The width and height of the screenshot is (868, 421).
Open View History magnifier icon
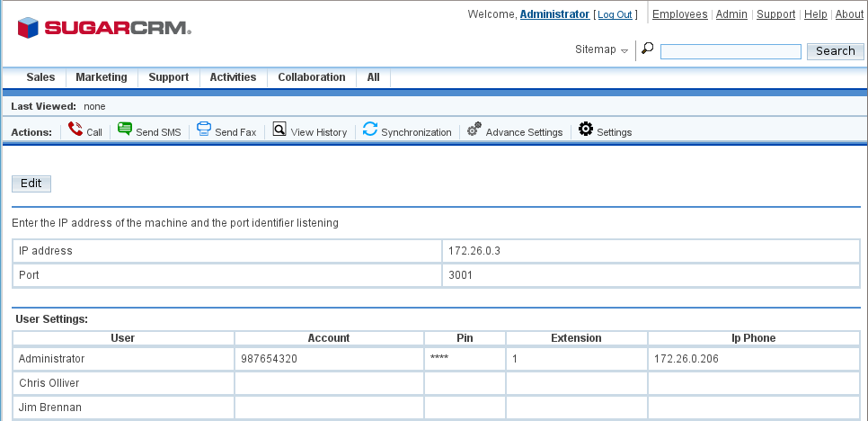tap(279, 130)
